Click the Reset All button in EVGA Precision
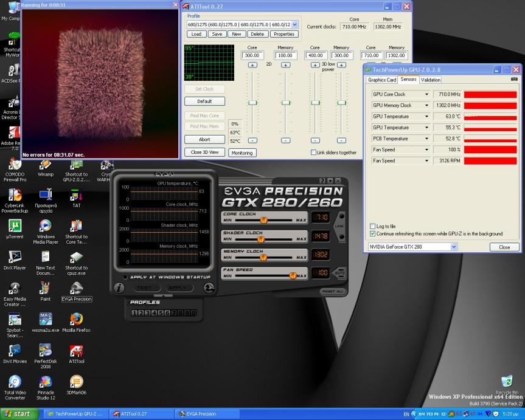Viewport: 525px width, 420px height. click(x=333, y=291)
